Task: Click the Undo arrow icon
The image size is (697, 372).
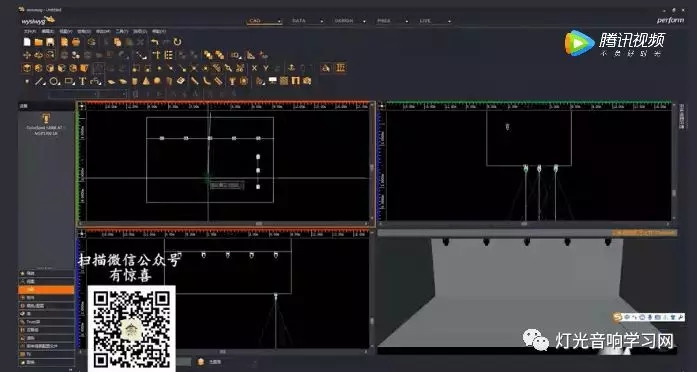Action: pyautogui.click(x=154, y=42)
